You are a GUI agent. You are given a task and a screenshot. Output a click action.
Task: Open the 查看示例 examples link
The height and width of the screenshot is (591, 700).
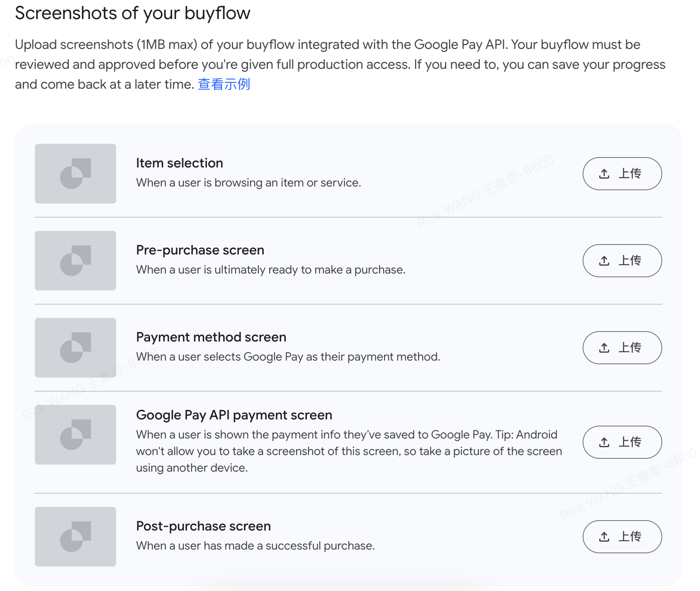(x=224, y=84)
